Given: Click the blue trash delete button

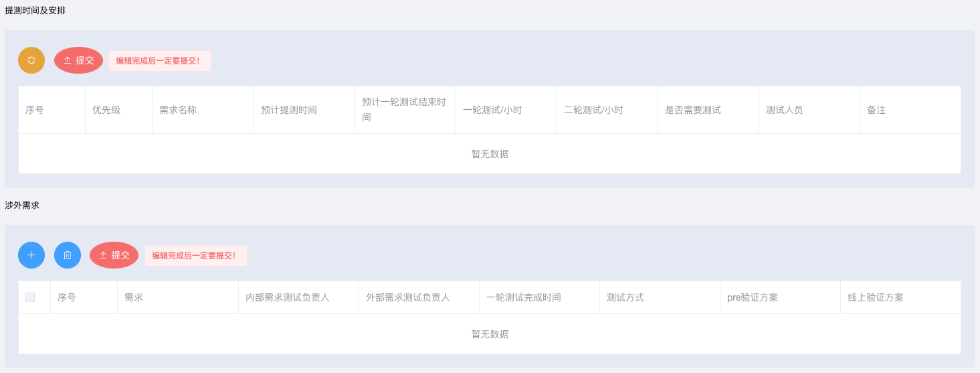Looking at the screenshot, I should pyautogui.click(x=68, y=255).
